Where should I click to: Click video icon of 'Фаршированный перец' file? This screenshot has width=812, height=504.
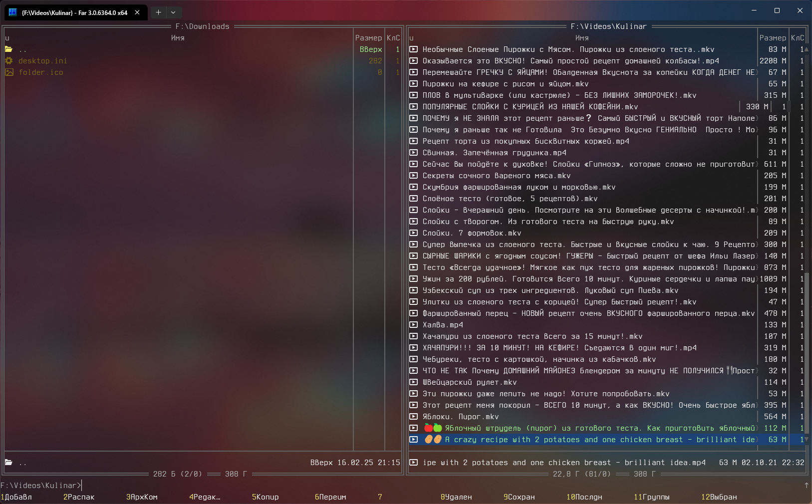tap(413, 313)
